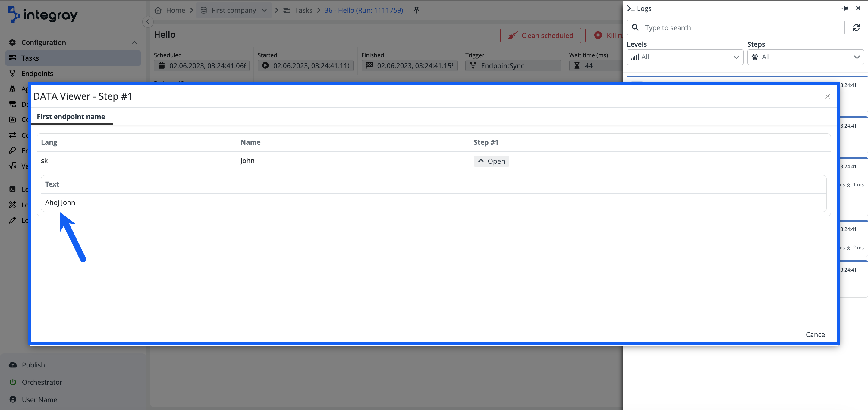The height and width of the screenshot is (410, 868).
Task: Click the User Name avatar icon
Action: tap(13, 399)
